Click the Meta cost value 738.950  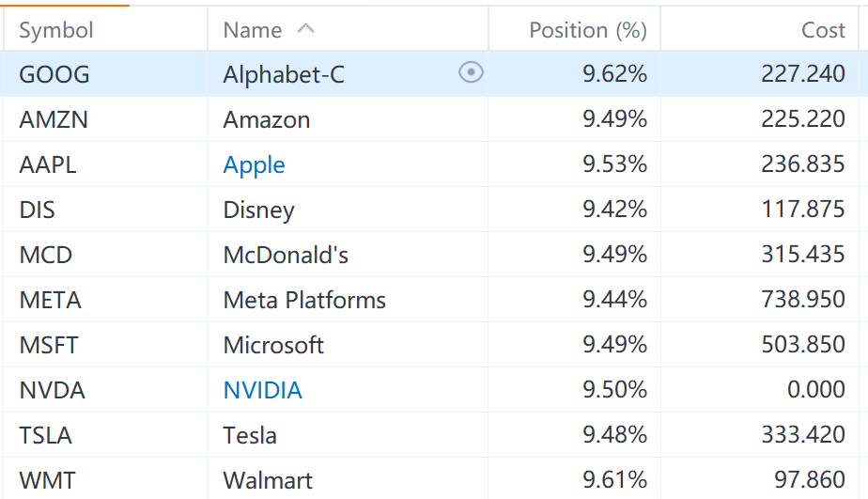803,301
